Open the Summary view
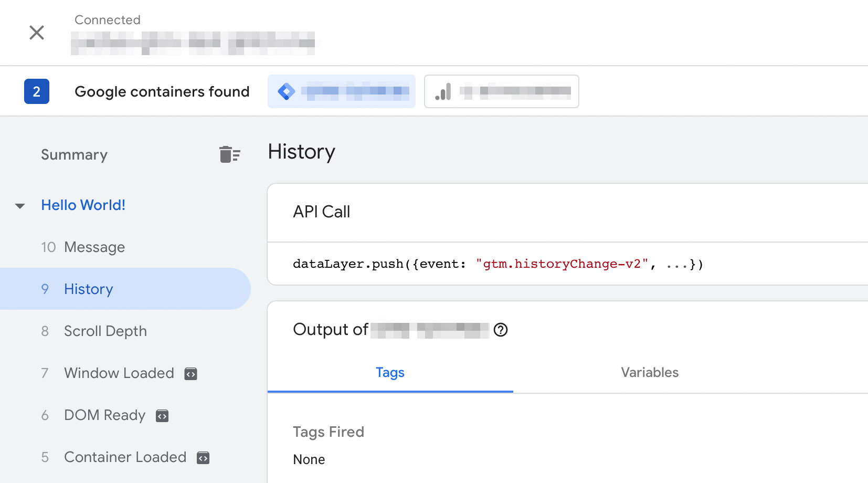Viewport: 868px width, 483px height. (x=74, y=154)
